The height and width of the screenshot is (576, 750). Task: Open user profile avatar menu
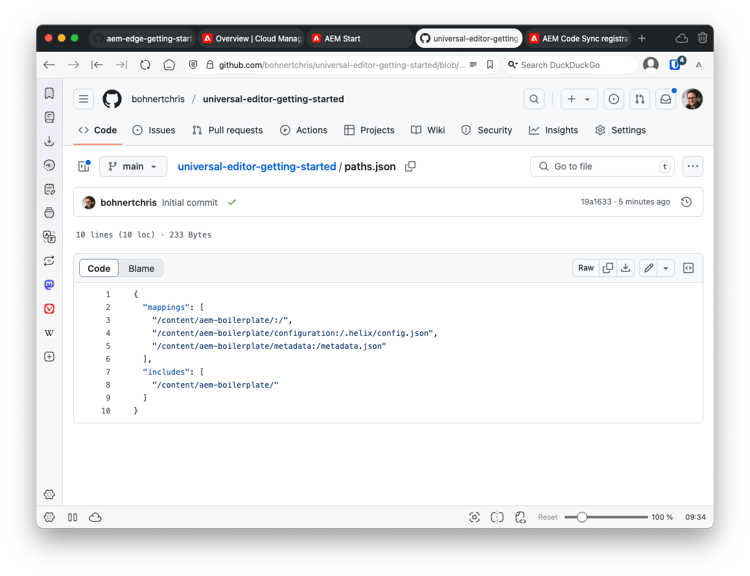(692, 99)
